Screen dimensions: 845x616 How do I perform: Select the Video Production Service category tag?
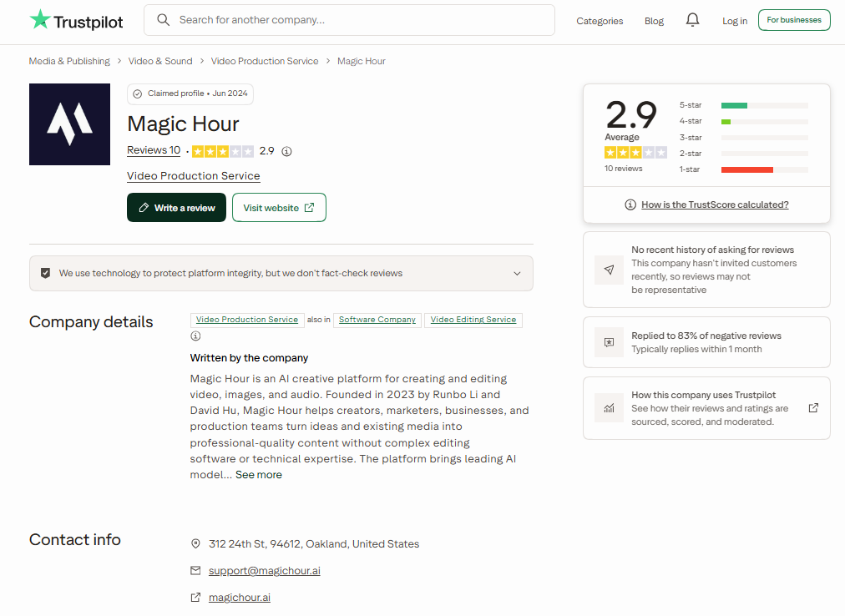[x=247, y=321]
